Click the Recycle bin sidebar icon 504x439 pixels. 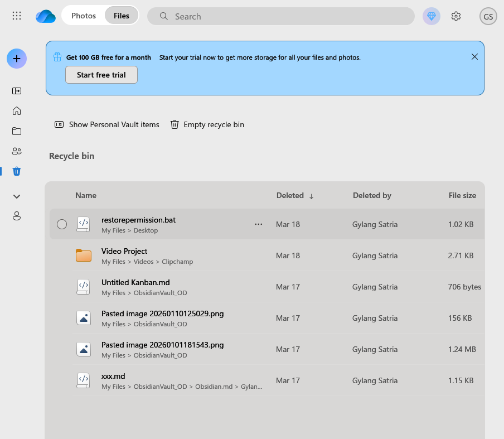pos(17,171)
